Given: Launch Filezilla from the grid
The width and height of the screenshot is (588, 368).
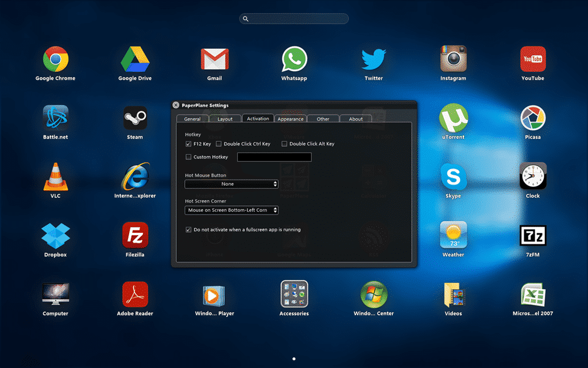Looking at the screenshot, I should (135, 235).
